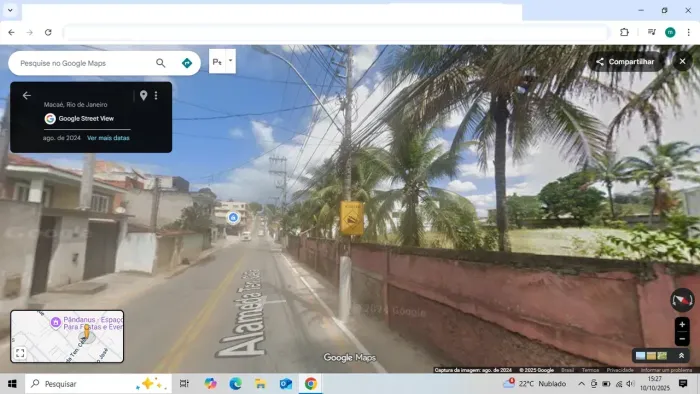The width and height of the screenshot is (700, 394).
Task: Select the second imagery thumbnail in layer strip
Action: pyautogui.click(x=651, y=356)
